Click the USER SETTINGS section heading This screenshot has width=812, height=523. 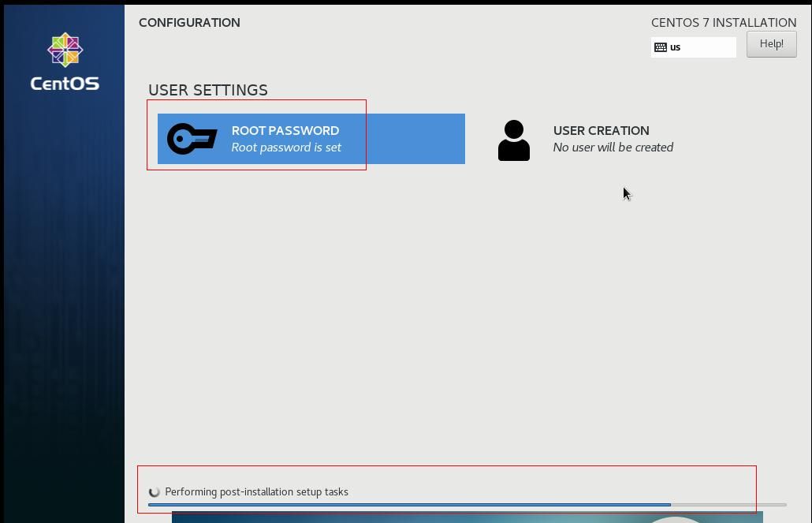click(208, 90)
